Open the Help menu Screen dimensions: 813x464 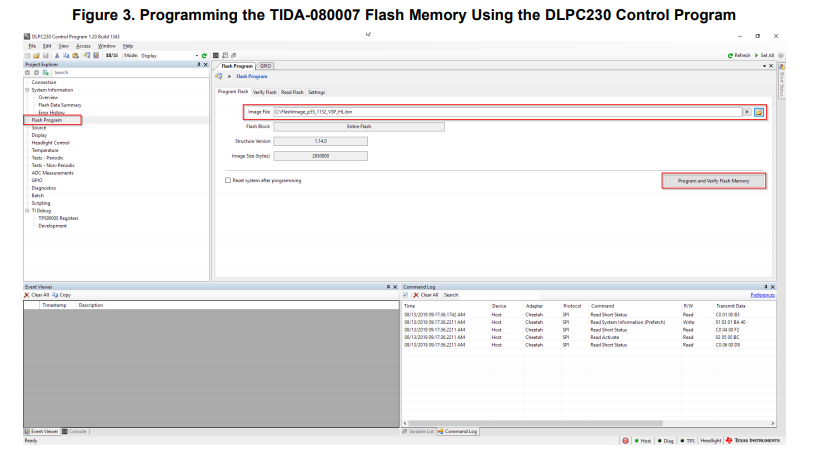tap(128, 46)
